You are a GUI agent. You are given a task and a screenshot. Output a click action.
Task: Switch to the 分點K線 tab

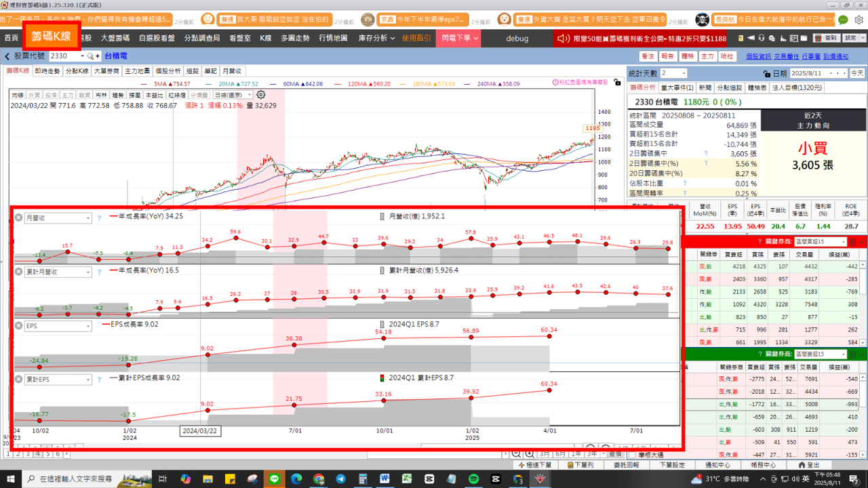(77, 71)
